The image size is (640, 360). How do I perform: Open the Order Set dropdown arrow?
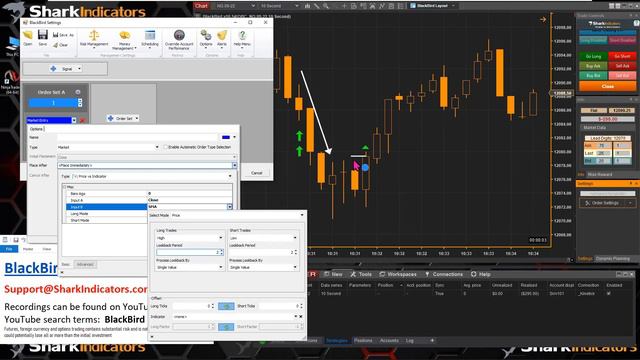click(x=137, y=118)
